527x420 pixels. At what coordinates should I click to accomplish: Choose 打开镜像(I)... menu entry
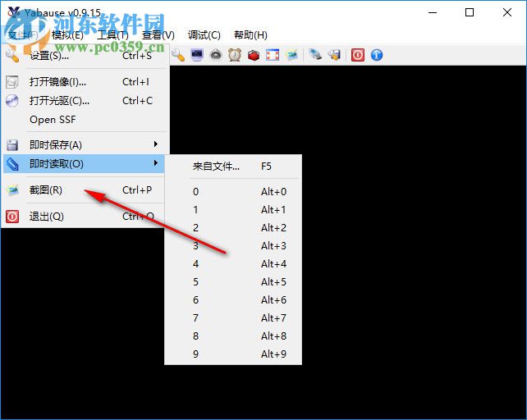point(84,82)
